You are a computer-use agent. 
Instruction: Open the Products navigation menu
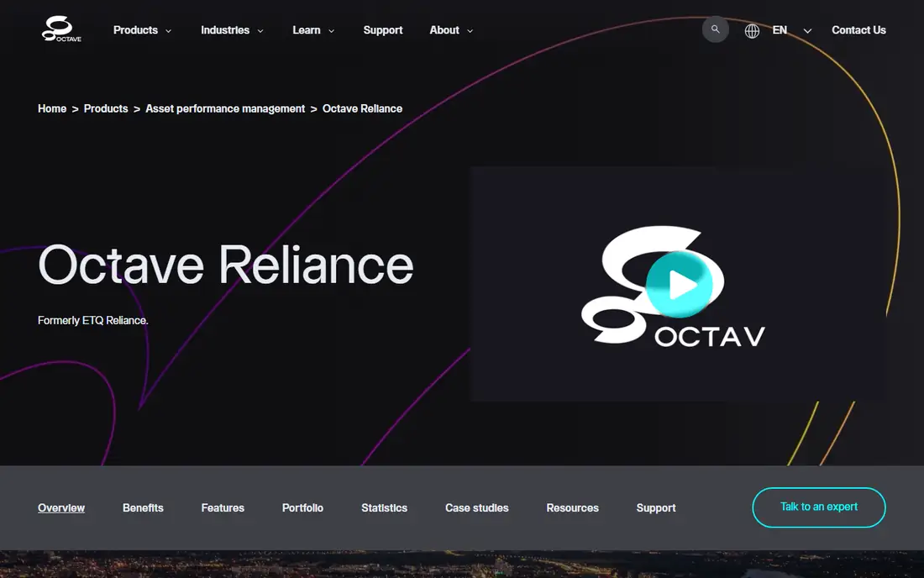click(135, 30)
